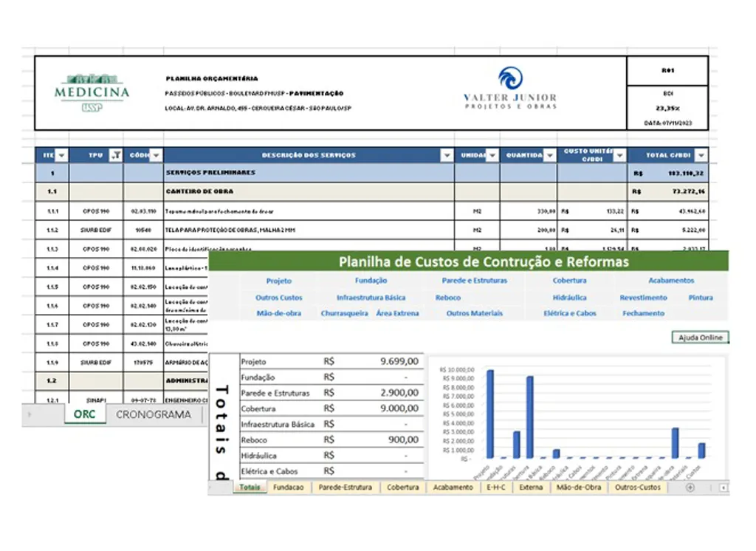Screen dimensions: 756x551
Task: Select the R01 revision cell
Action: (667, 71)
